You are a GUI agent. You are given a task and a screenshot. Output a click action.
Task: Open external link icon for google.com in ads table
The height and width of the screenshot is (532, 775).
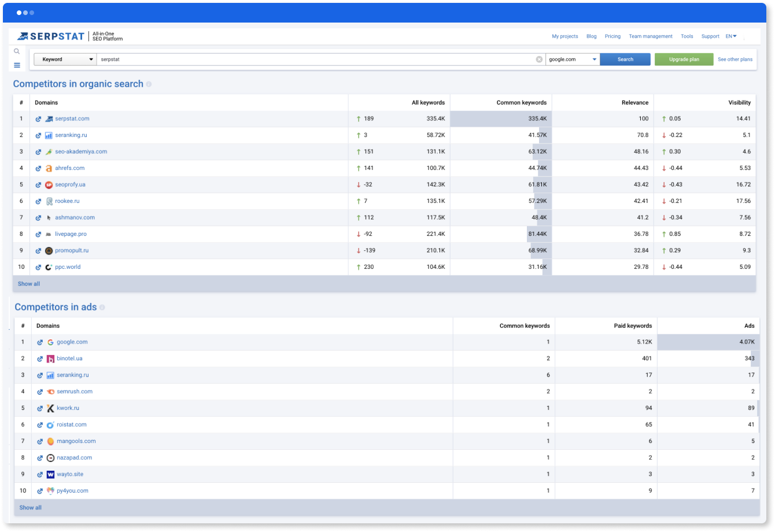coord(40,342)
